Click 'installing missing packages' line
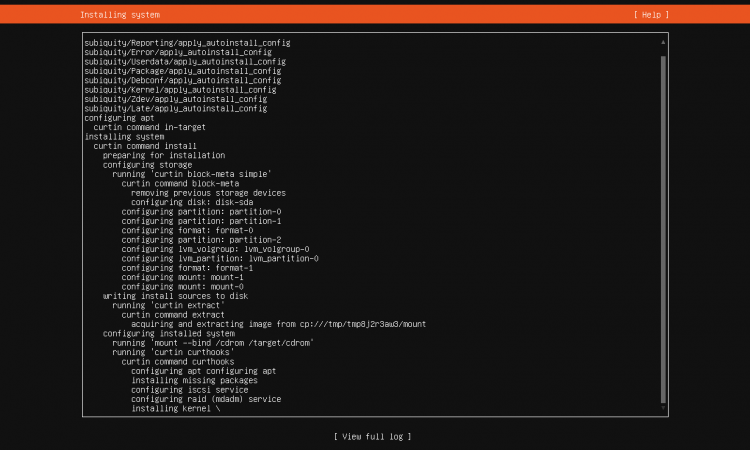Image resolution: width=750 pixels, height=450 pixels. tap(194, 381)
